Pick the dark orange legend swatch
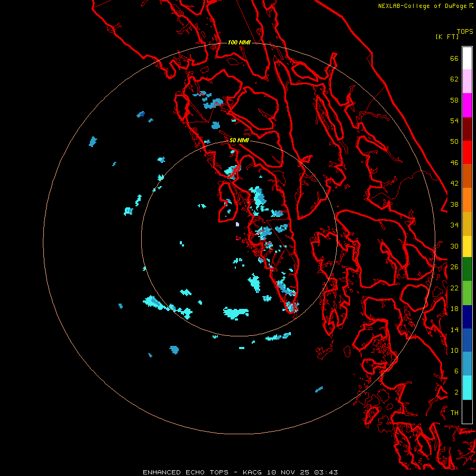Viewport: 476px width, 476px height. click(467, 176)
